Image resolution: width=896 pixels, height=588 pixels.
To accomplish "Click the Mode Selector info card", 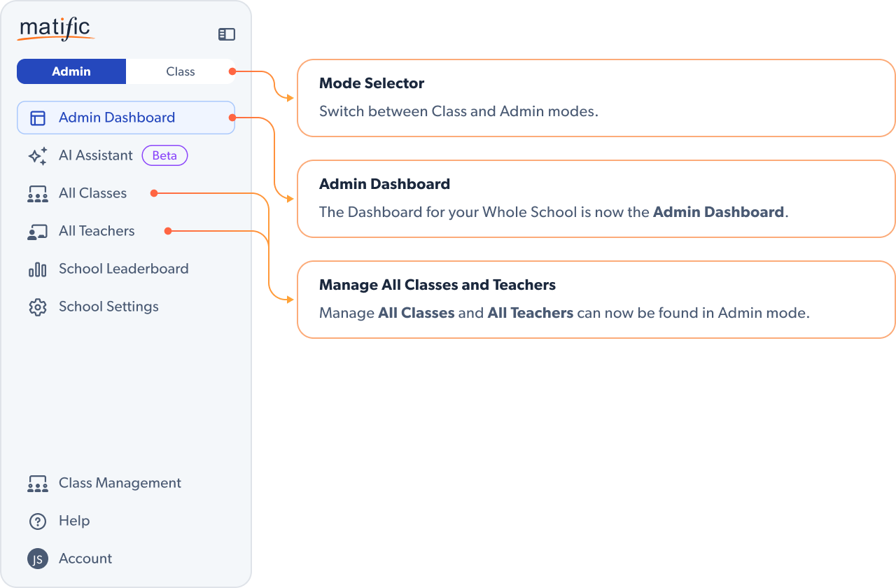I will pos(596,97).
